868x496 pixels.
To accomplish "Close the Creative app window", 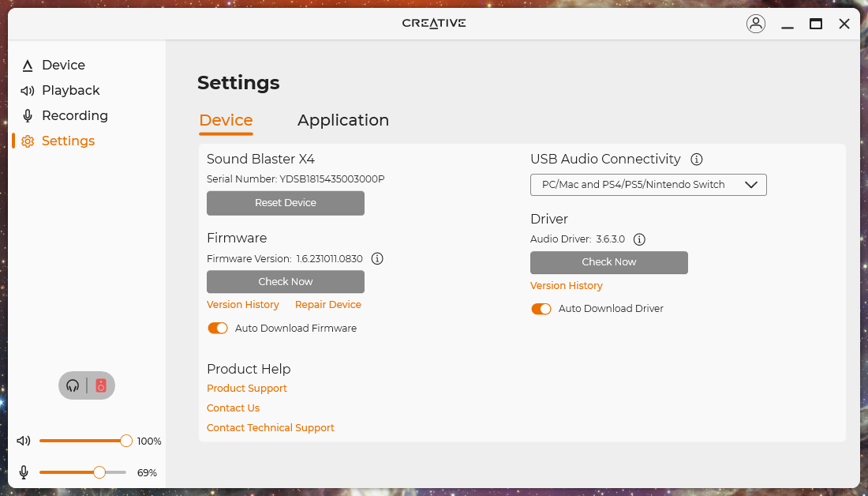I will click(x=844, y=24).
